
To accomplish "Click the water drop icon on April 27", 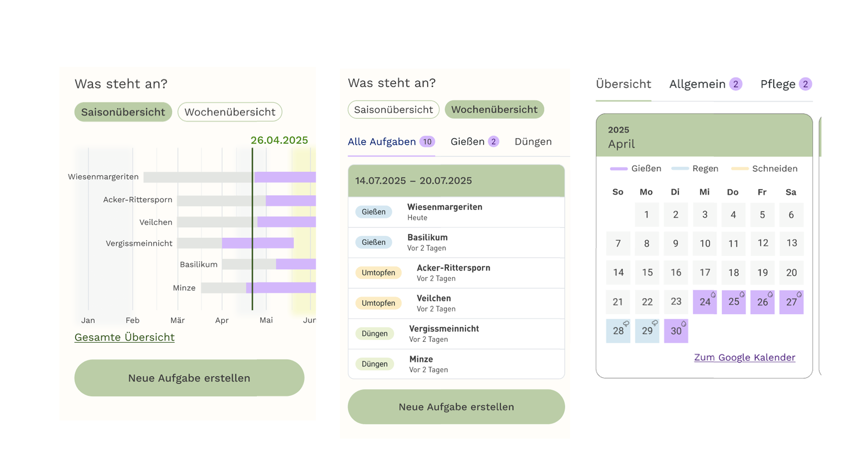I will tap(799, 295).
